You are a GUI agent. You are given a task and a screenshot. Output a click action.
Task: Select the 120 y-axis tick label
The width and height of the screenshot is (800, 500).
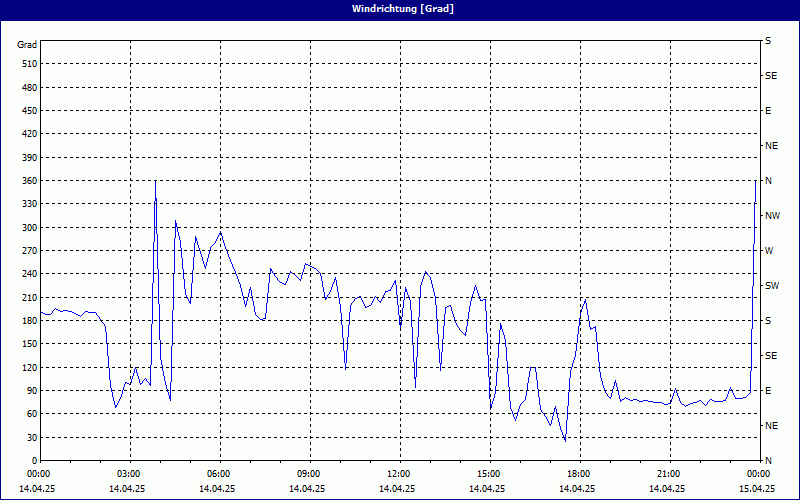[30, 367]
